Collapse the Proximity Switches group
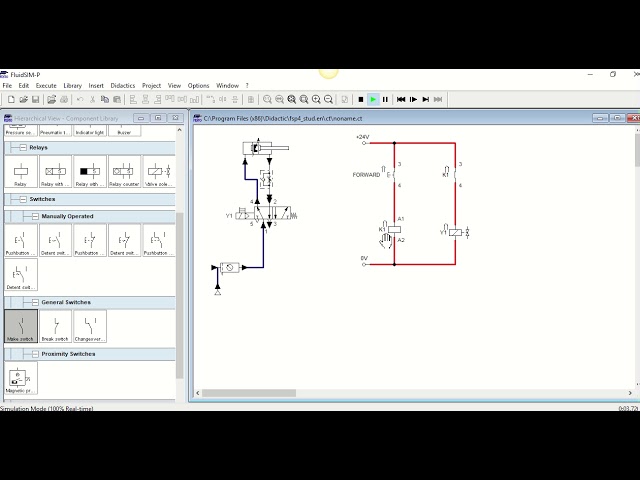This screenshot has width=640, height=480. (35, 354)
